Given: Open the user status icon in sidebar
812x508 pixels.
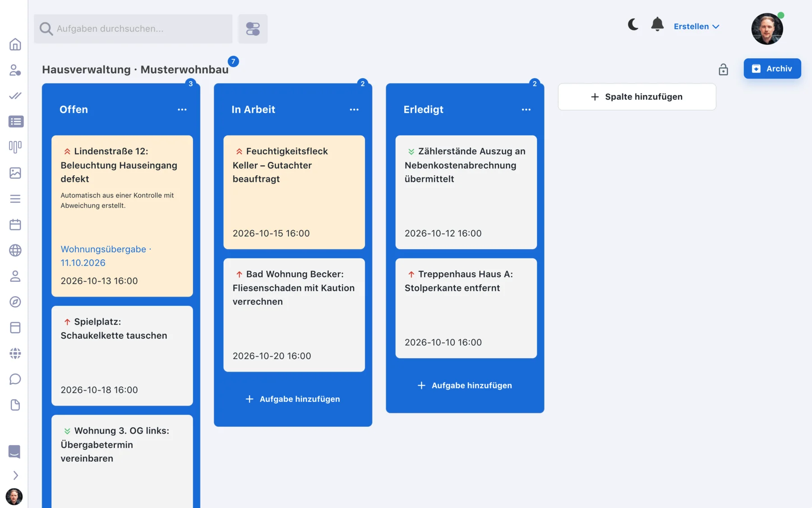Looking at the screenshot, I should pyautogui.click(x=15, y=70).
